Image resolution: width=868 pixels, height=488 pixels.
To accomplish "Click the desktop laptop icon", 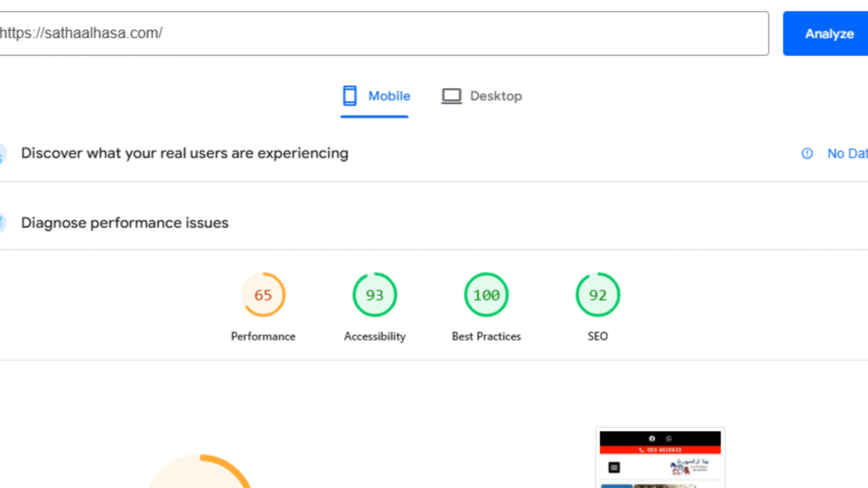I will (x=451, y=97).
